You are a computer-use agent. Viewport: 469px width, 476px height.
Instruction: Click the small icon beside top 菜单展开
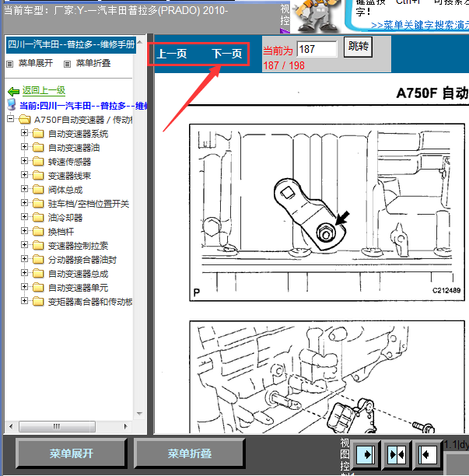tap(10, 64)
